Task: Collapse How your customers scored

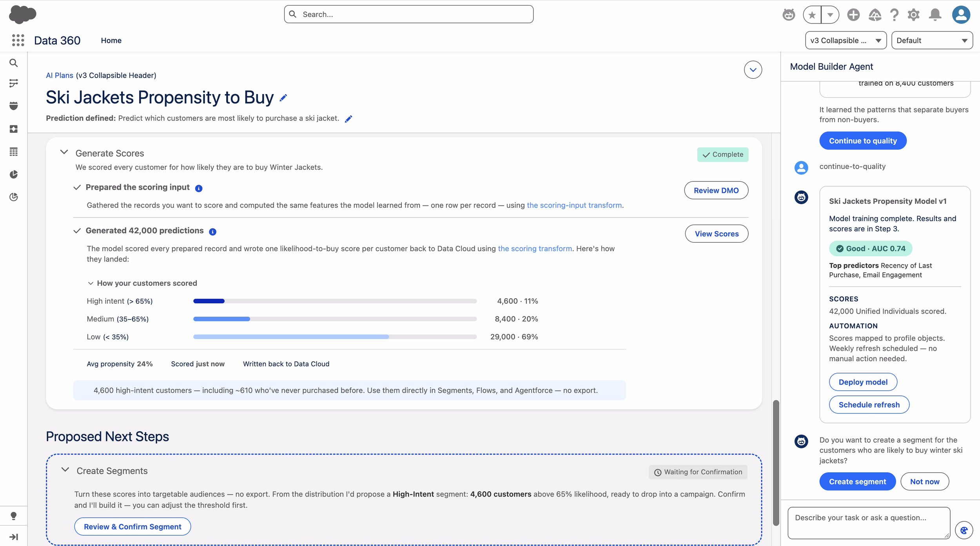Action: coord(91,283)
